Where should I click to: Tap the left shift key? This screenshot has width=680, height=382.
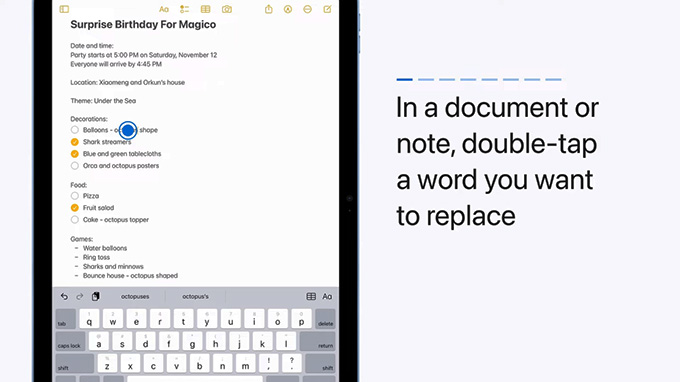(x=75, y=363)
